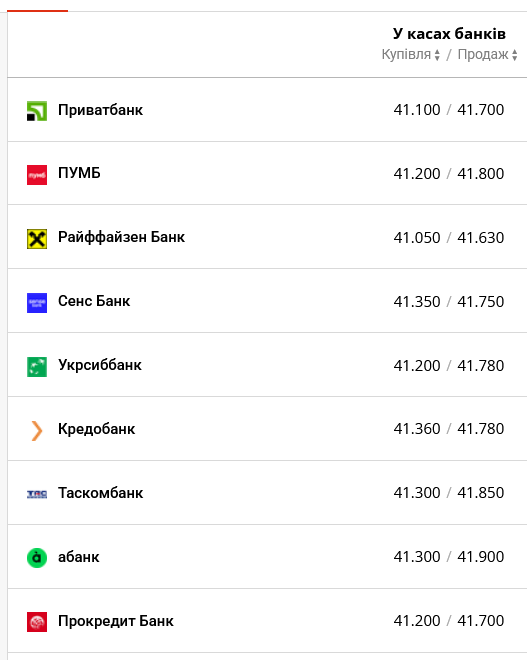Select the У касах банків header
Viewport: 527px width, 660px height.
pos(449,34)
